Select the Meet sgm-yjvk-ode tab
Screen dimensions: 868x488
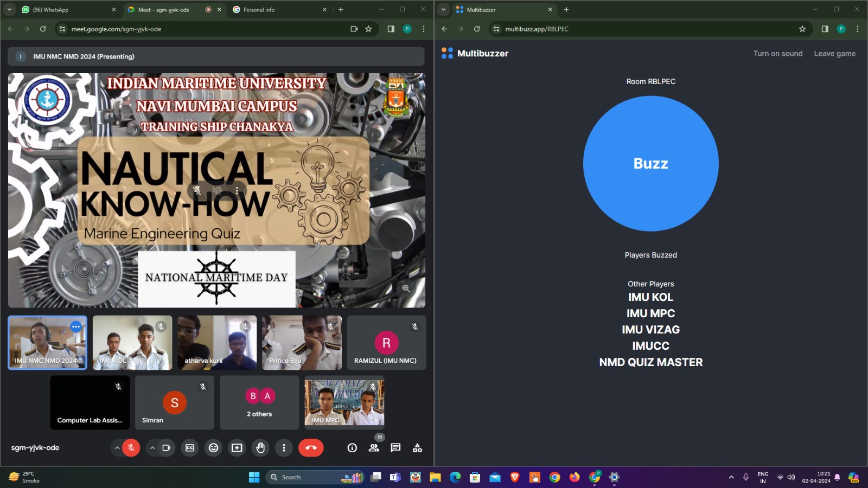pyautogui.click(x=175, y=10)
